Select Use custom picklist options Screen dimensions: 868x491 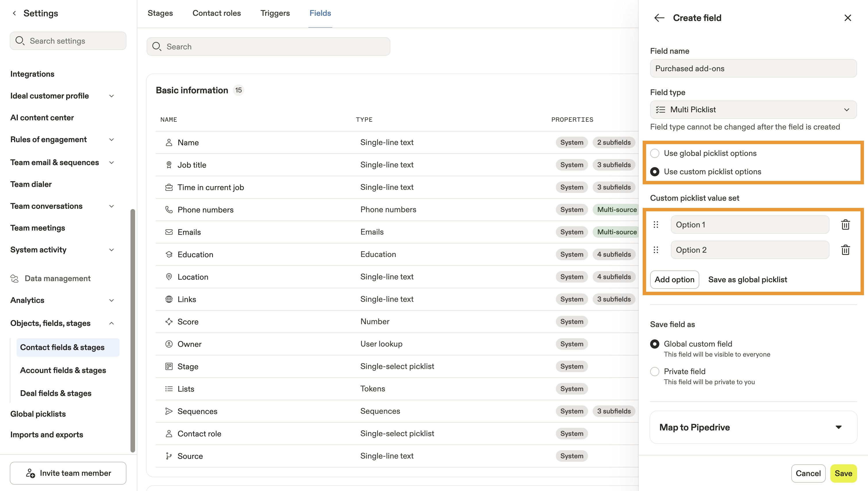[x=655, y=172]
